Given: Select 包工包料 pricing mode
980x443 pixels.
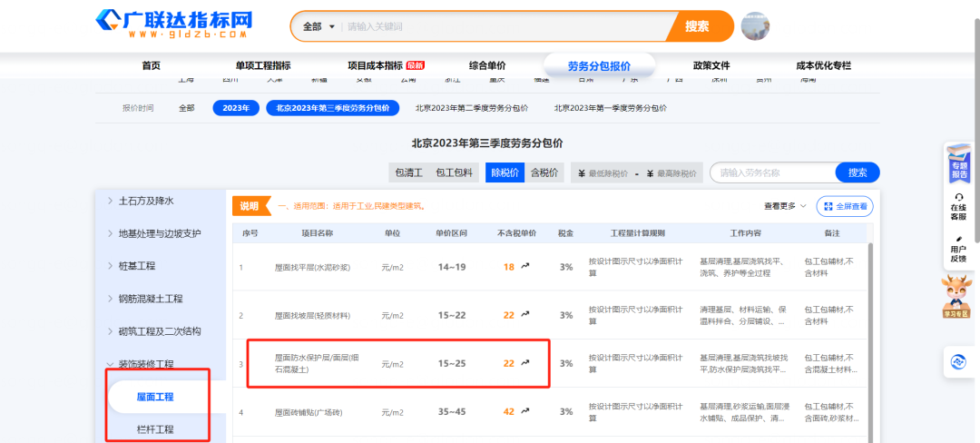Looking at the screenshot, I should 454,172.
